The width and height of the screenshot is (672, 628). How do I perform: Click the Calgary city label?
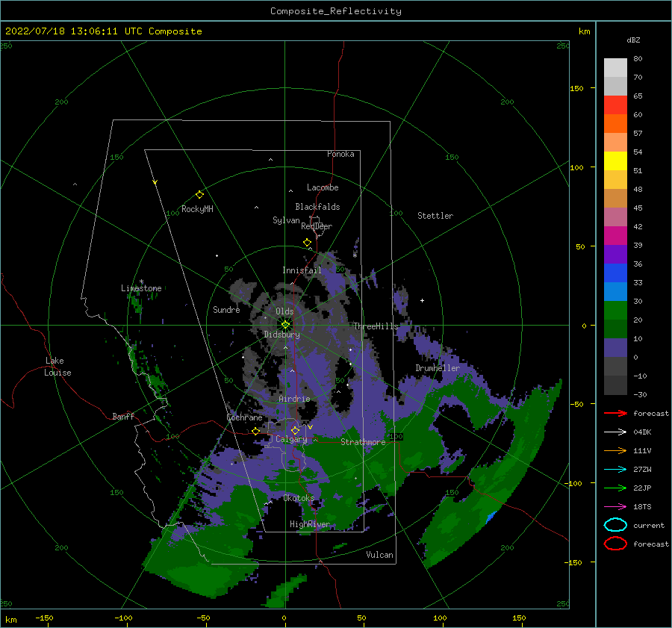click(x=291, y=439)
